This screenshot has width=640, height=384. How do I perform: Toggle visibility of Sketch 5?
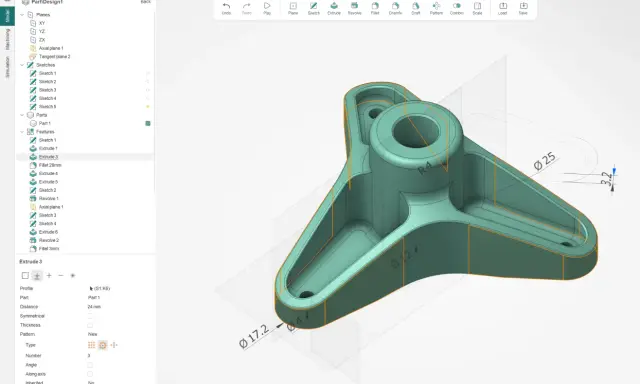point(148,107)
